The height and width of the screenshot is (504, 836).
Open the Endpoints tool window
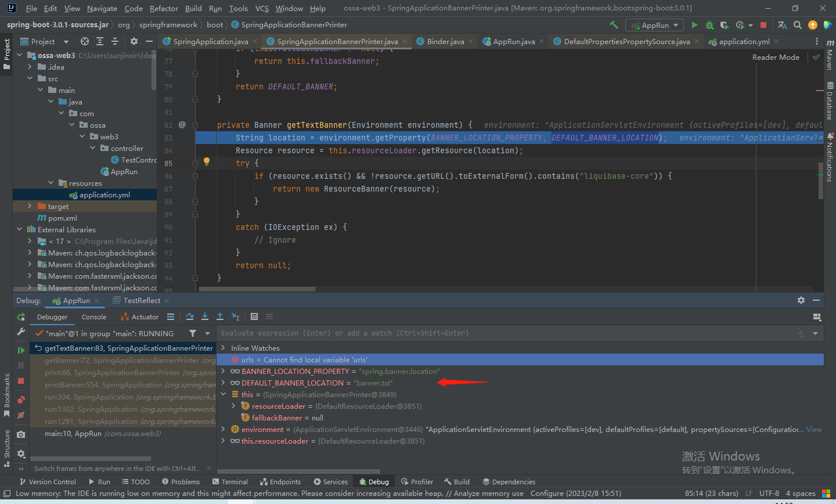click(280, 482)
